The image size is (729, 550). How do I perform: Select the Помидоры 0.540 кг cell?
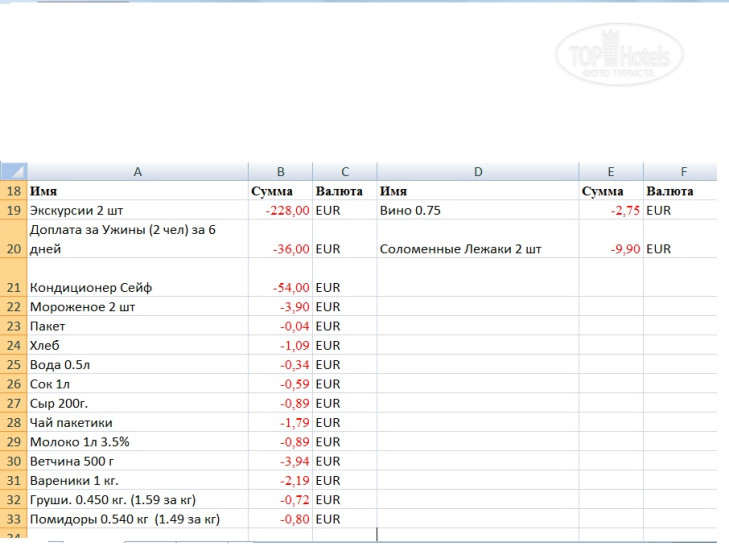point(137,519)
